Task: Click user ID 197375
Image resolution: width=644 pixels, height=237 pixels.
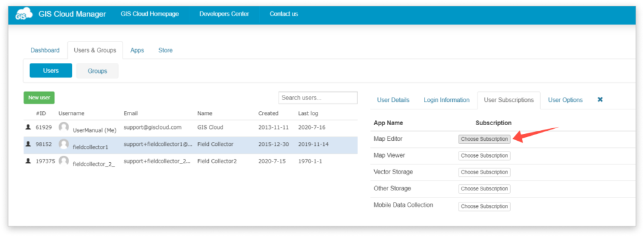Action: point(45,161)
